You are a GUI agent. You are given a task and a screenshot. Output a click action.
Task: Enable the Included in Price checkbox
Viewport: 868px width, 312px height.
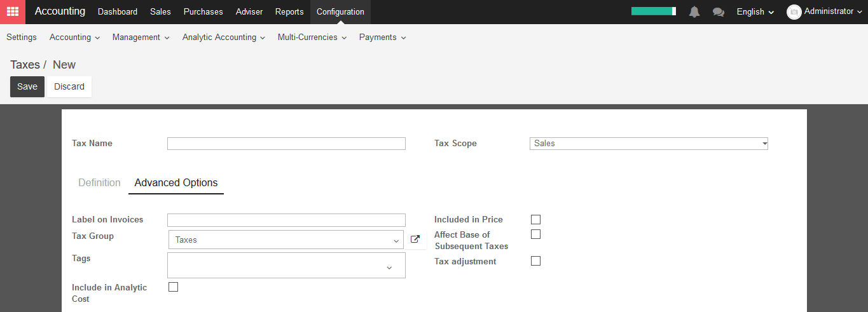(x=535, y=219)
